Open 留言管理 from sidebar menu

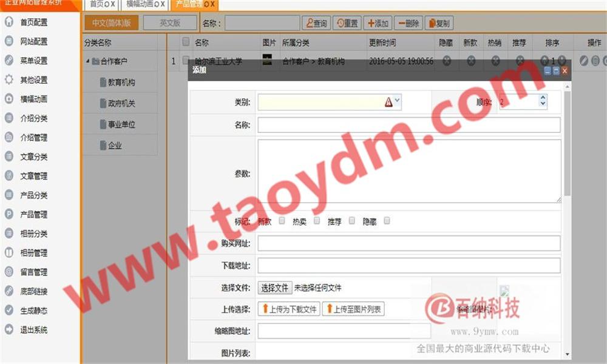33,272
